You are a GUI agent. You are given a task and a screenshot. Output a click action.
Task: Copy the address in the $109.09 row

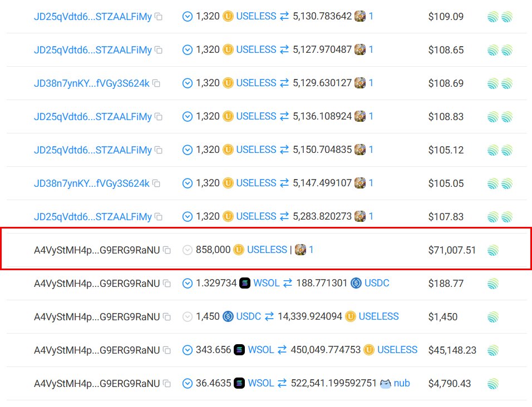pos(159,16)
